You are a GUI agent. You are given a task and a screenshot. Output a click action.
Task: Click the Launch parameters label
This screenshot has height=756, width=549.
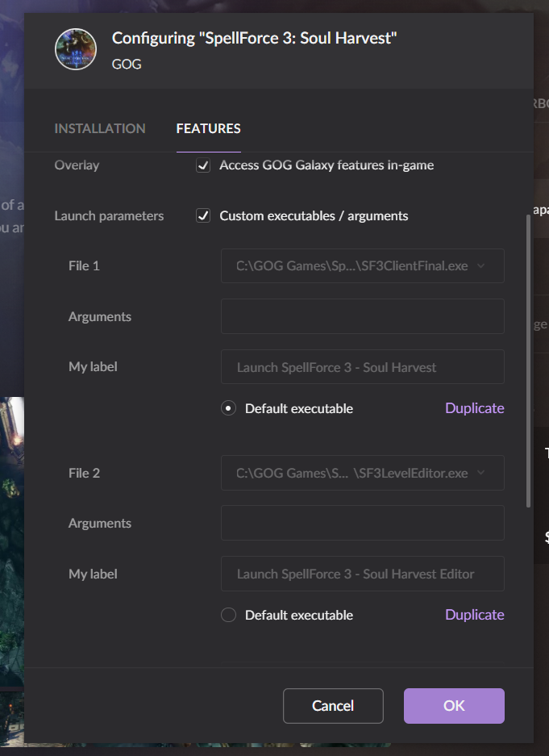[x=109, y=215]
